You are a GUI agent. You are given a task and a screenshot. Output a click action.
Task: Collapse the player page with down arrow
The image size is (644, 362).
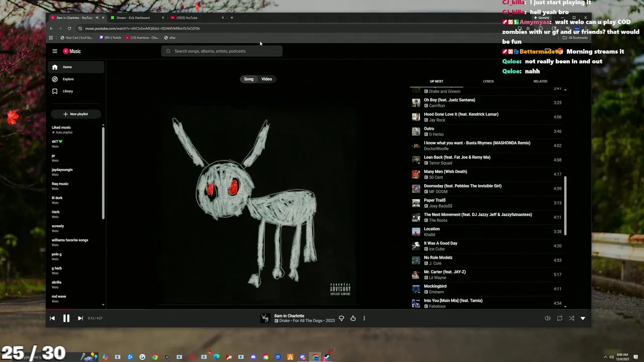click(x=583, y=318)
